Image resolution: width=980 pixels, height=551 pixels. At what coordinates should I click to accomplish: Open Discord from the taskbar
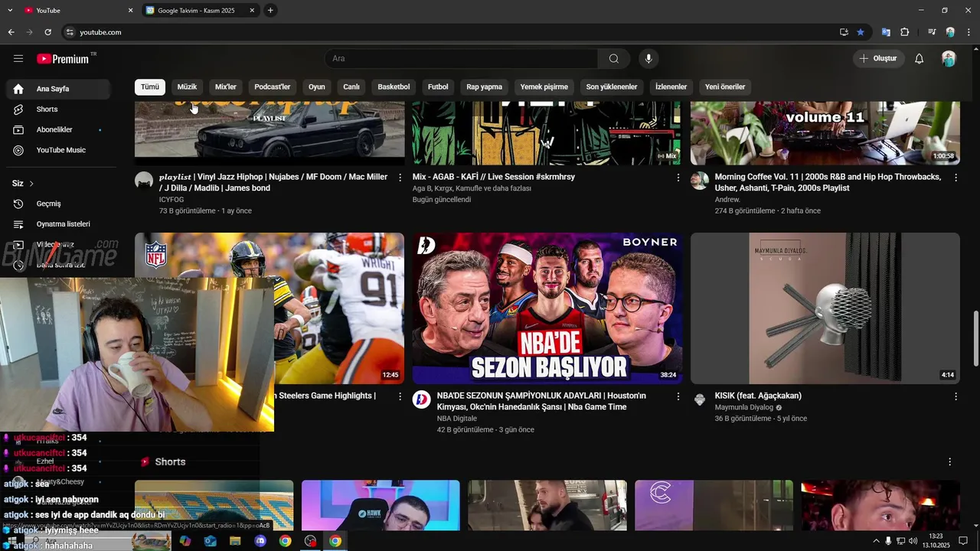click(x=260, y=541)
